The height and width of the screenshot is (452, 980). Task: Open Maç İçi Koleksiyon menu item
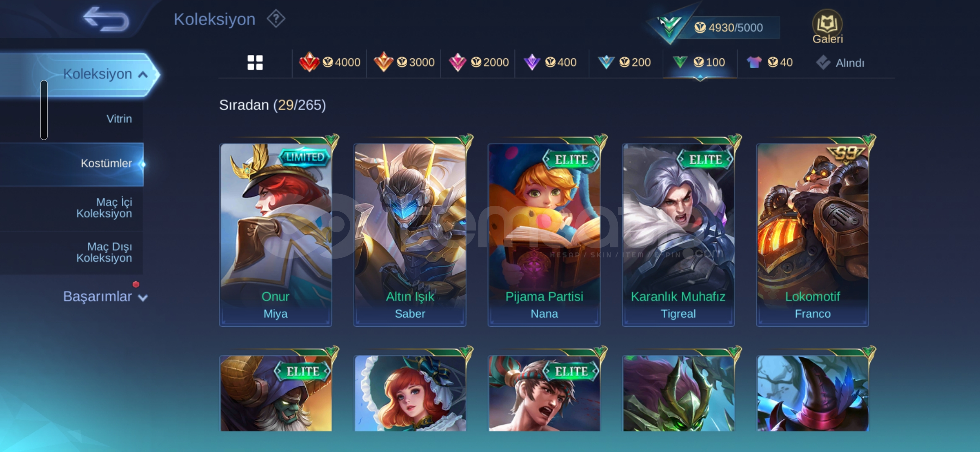pyautogui.click(x=104, y=208)
